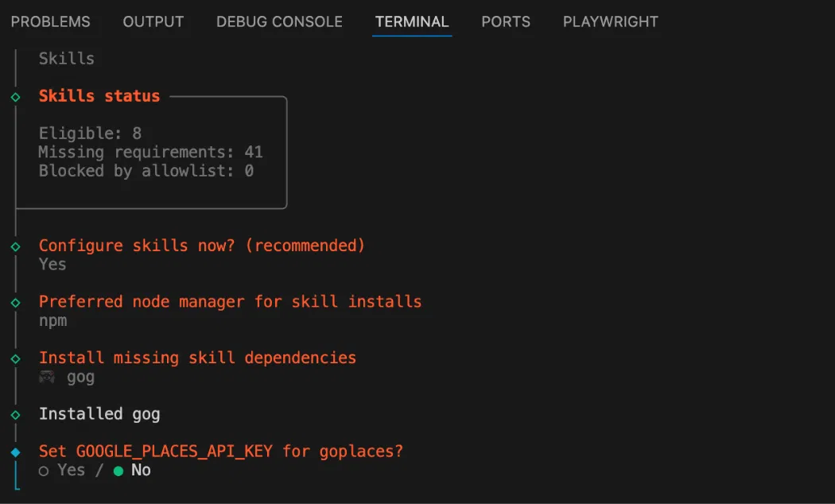This screenshot has width=835, height=504.
Task: Click the diamond beside Install missing skill dependencies
Action: click(x=15, y=359)
